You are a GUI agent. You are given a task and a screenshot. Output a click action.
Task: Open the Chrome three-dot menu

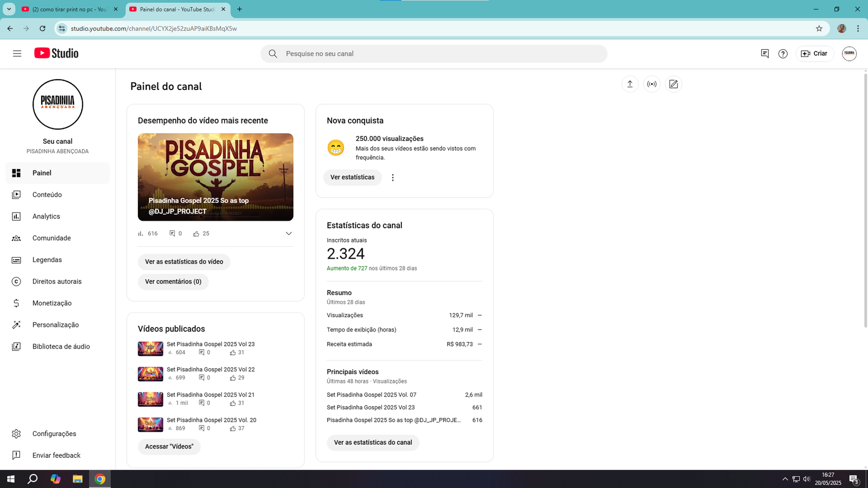point(858,28)
